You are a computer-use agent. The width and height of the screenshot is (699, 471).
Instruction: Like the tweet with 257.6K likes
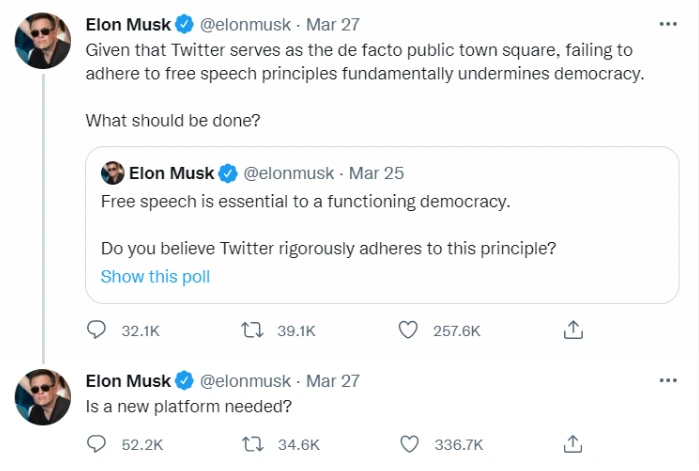click(408, 329)
